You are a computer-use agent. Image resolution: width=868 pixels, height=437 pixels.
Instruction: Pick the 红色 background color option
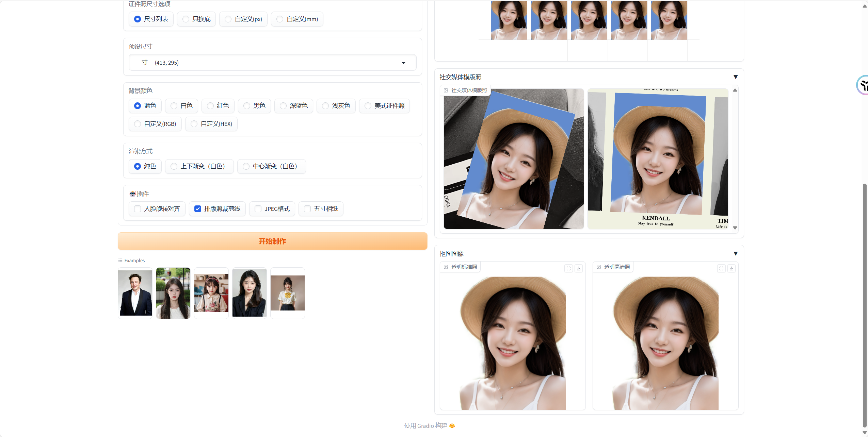pyautogui.click(x=210, y=106)
